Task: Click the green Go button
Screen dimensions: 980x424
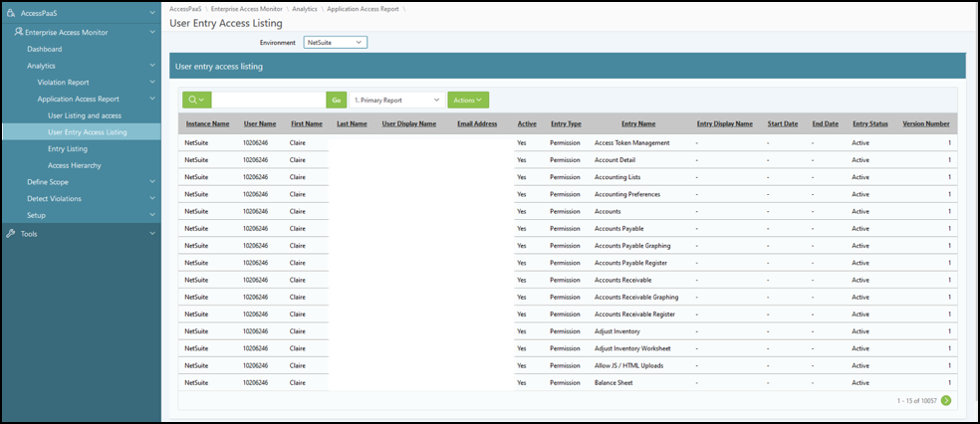Action: coord(337,100)
